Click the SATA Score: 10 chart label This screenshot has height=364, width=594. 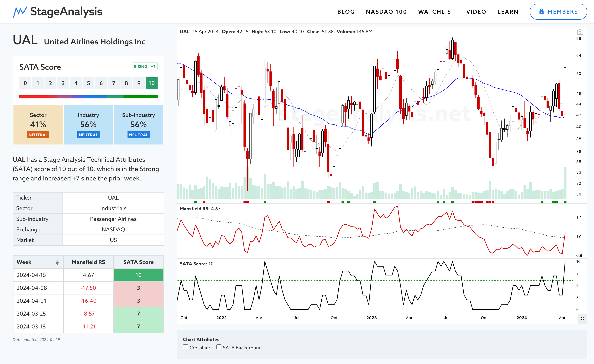pyautogui.click(x=196, y=264)
